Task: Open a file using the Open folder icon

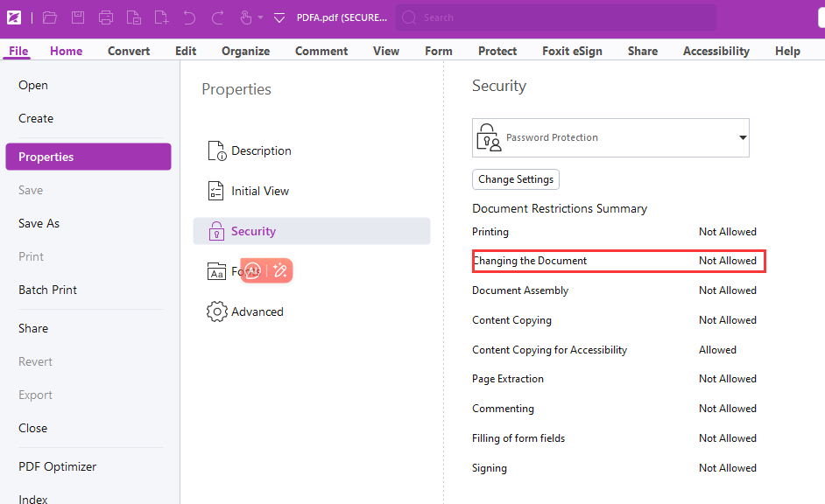Action: click(49, 17)
